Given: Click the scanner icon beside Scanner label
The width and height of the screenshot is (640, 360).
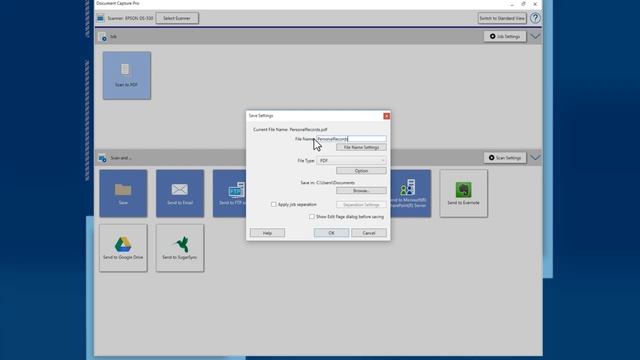Looking at the screenshot, I should 100,18.
